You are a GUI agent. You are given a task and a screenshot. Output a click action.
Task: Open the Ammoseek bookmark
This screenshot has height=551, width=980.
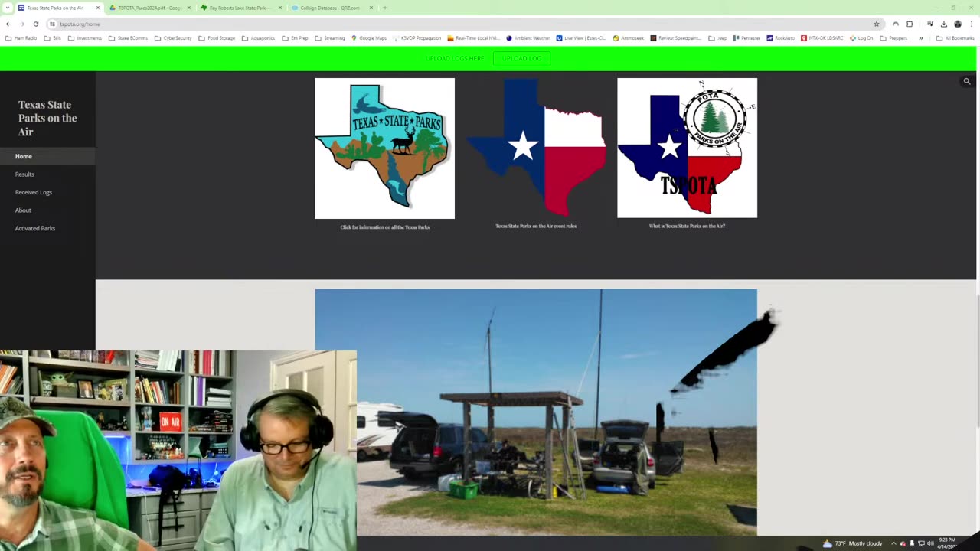[630, 38]
